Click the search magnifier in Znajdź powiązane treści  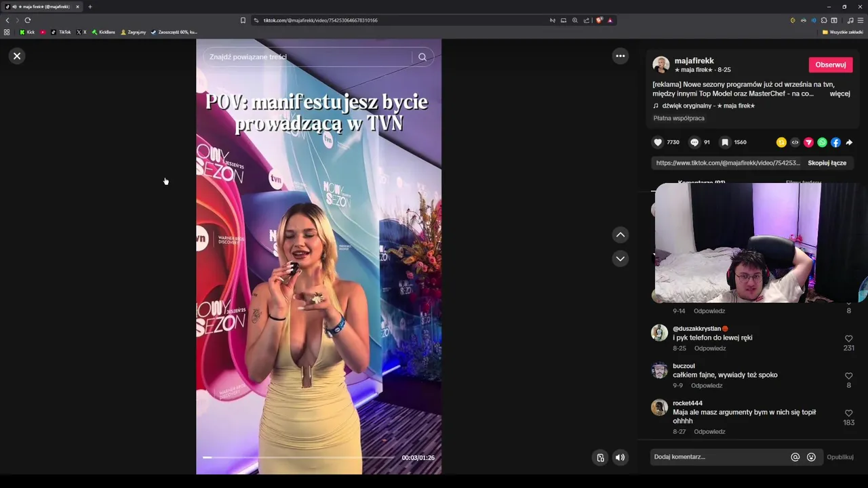422,57
